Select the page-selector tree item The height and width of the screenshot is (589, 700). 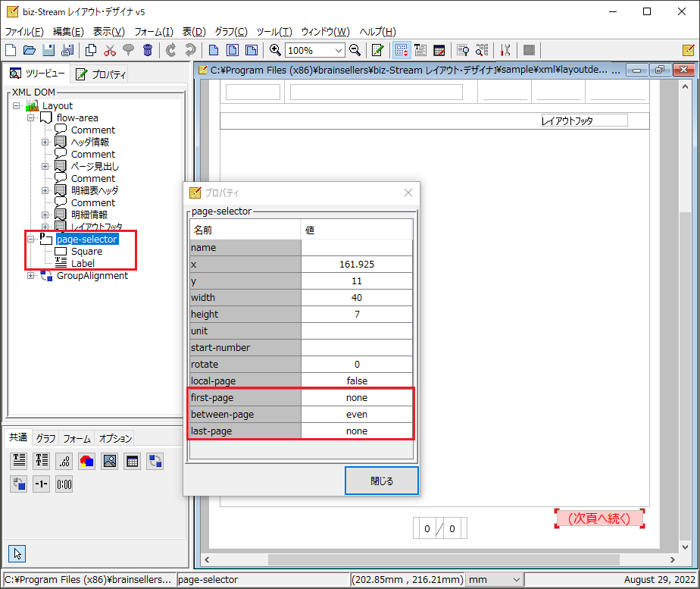pyautogui.click(x=87, y=240)
